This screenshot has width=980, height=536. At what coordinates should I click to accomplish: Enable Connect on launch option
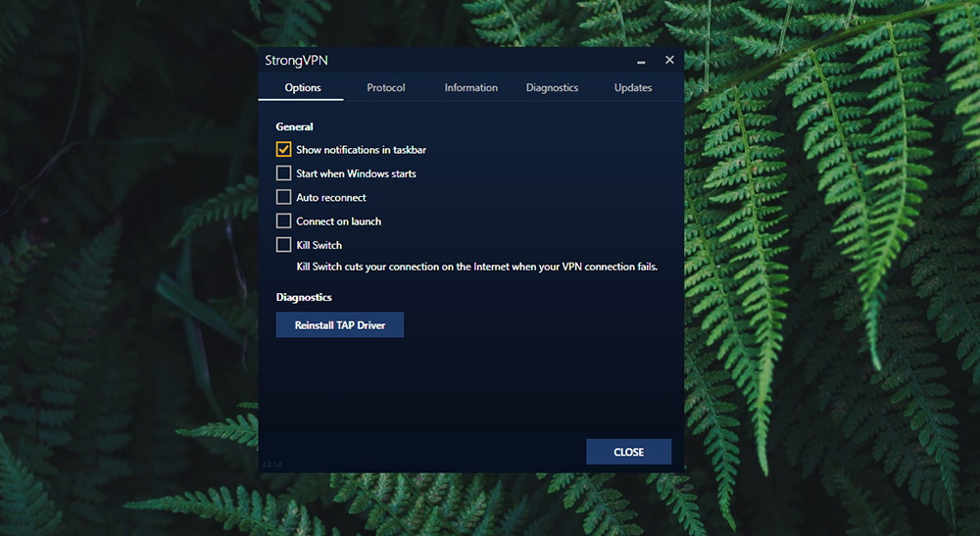pyautogui.click(x=284, y=220)
